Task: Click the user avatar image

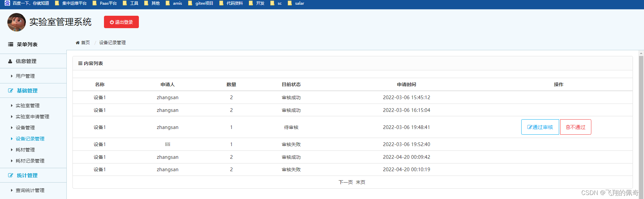Action: (x=16, y=22)
